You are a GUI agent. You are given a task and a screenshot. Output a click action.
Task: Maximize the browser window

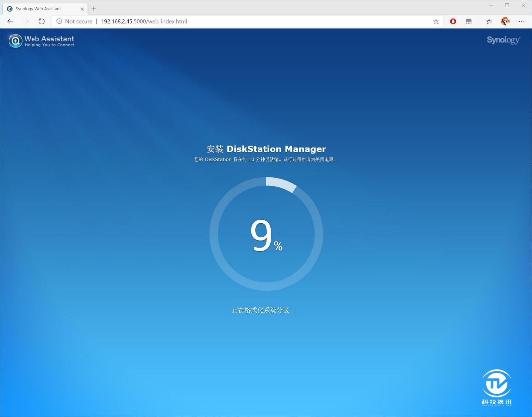tap(507, 5)
